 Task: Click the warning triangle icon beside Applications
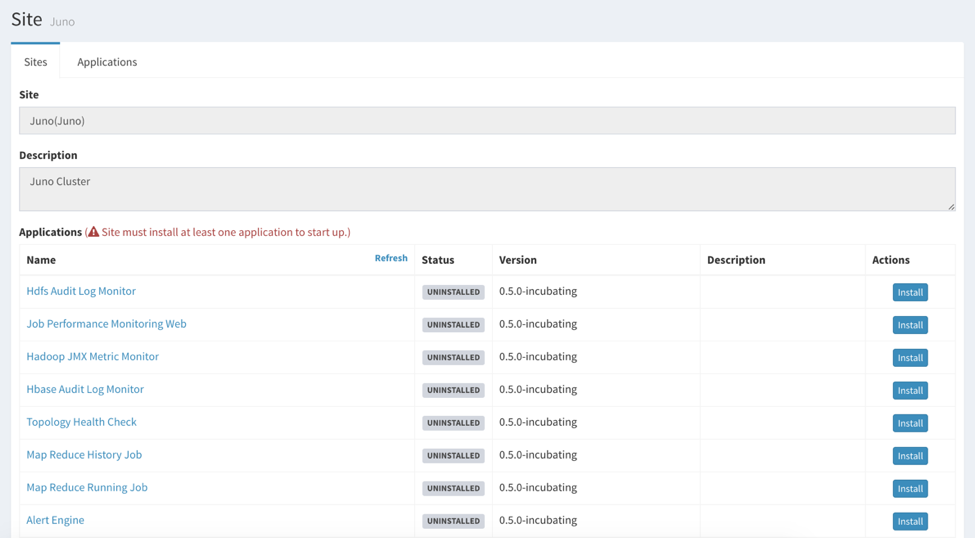click(93, 232)
